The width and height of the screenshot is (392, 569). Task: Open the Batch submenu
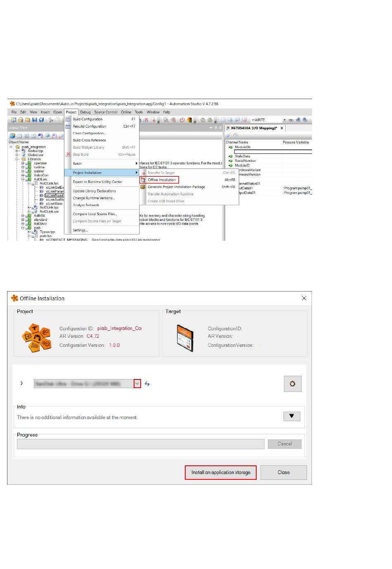click(x=102, y=164)
